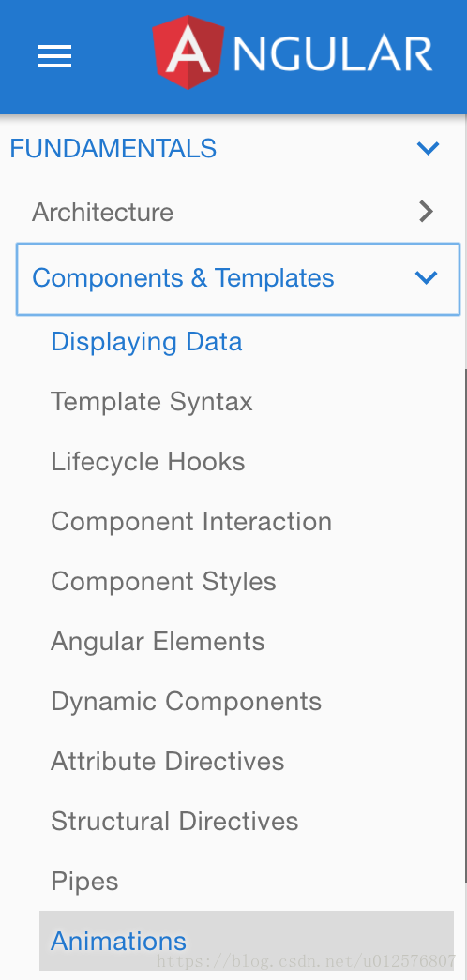Collapse Components & Templates chevron
Image resolution: width=467 pixels, height=980 pixels.
click(x=427, y=277)
